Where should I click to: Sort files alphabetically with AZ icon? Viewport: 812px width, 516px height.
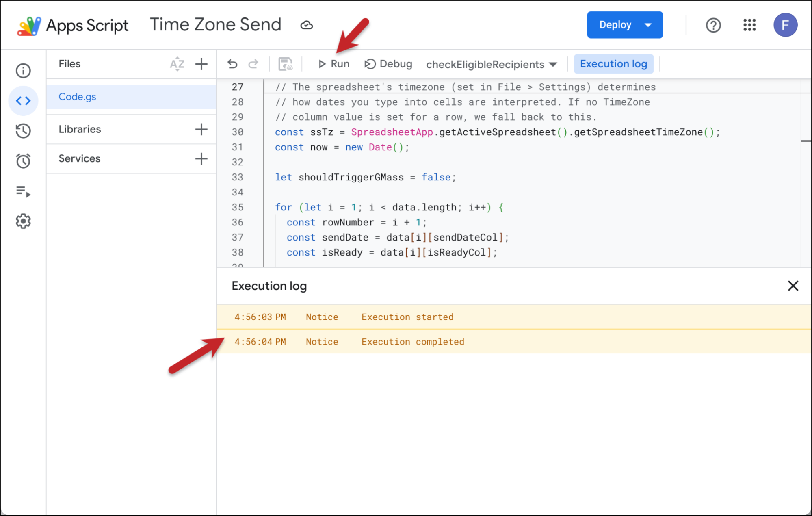tap(177, 64)
